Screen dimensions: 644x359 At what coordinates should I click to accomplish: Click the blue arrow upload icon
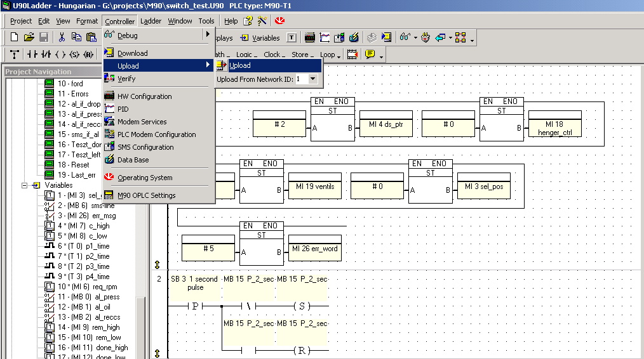[440, 38]
